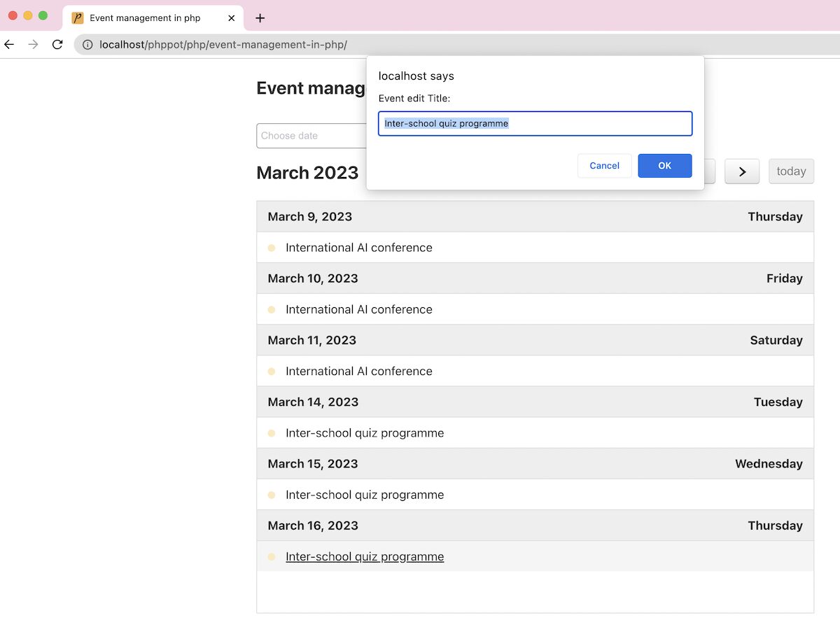Select the Event management in php tab
This screenshot has width=840, height=636.
click(145, 18)
